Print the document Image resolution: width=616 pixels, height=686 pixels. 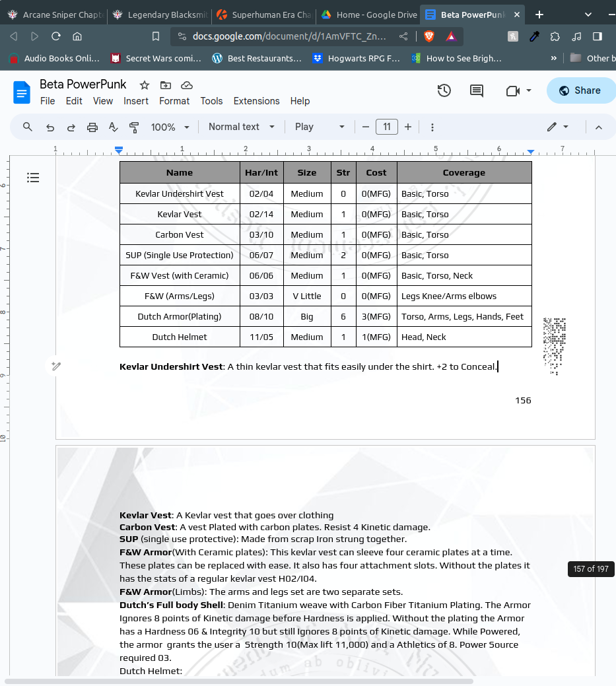[92, 127]
